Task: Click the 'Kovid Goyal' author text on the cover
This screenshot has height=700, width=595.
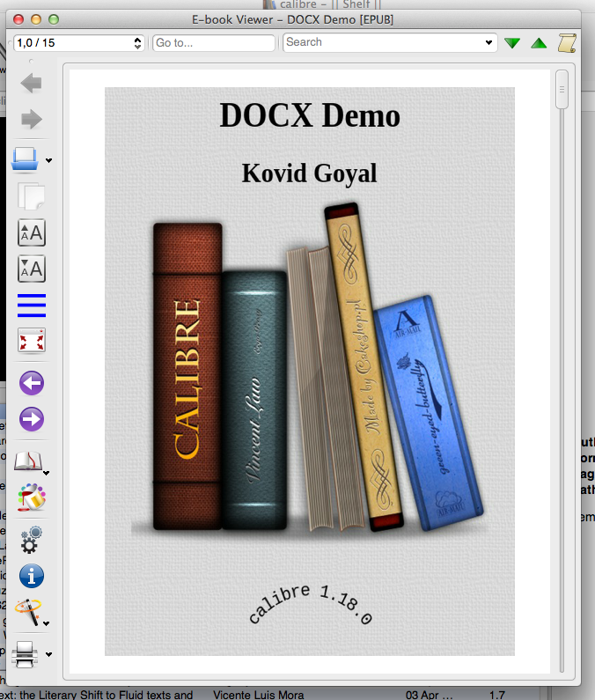Action: 309,173
